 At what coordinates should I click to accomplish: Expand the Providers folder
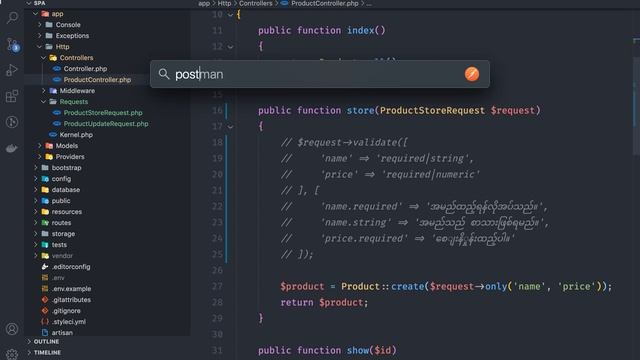coord(40,157)
